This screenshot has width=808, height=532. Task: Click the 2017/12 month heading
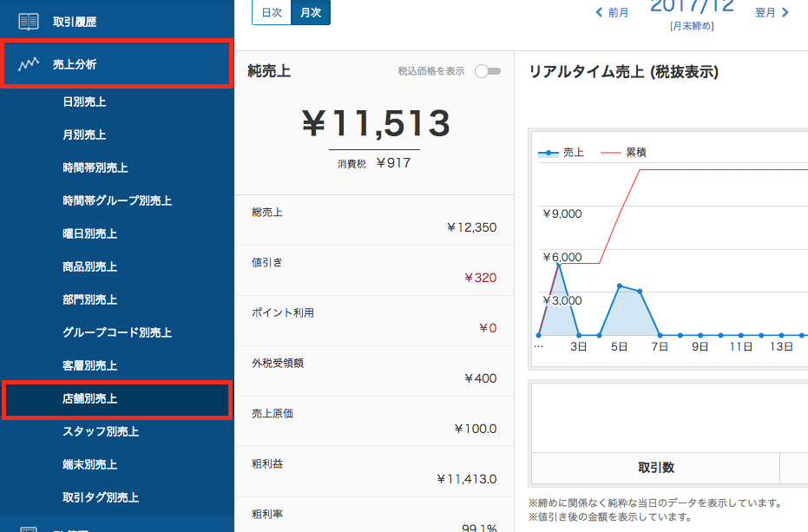[x=692, y=6]
